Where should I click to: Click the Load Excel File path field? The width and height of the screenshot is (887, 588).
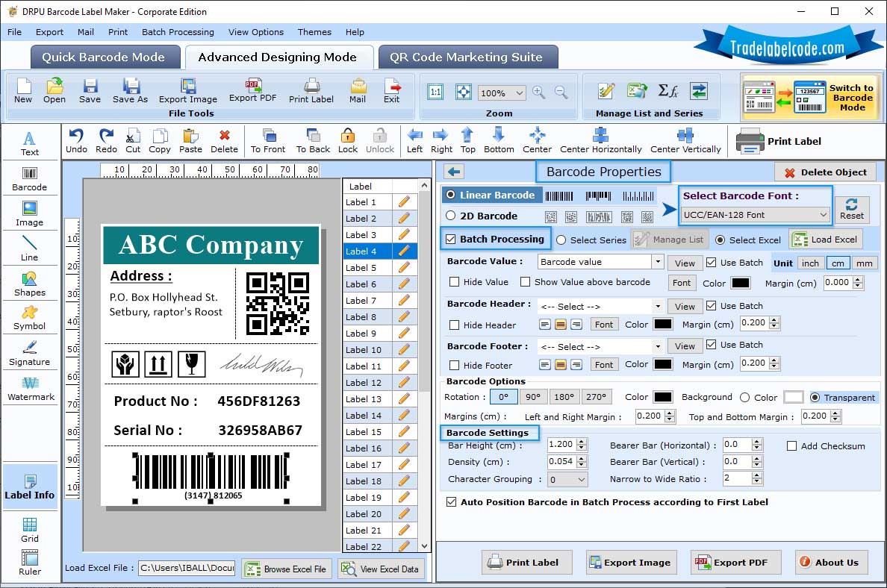coord(188,568)
